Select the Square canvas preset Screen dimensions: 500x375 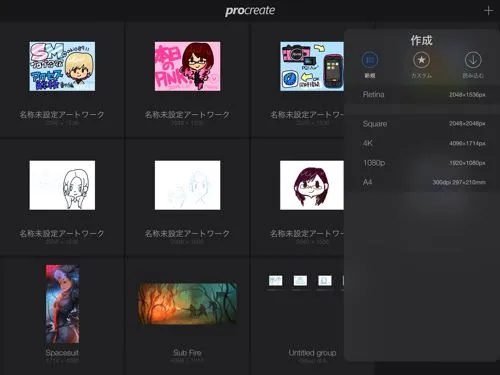[x=423, y=124]
